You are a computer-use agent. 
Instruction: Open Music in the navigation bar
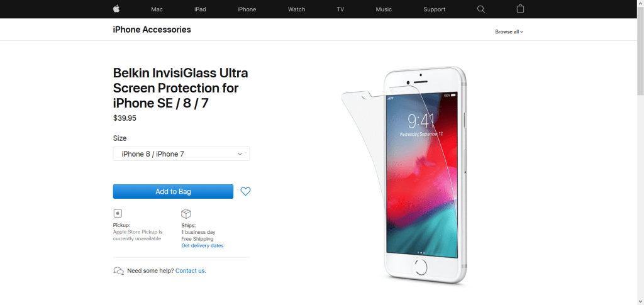pos(384,9)
